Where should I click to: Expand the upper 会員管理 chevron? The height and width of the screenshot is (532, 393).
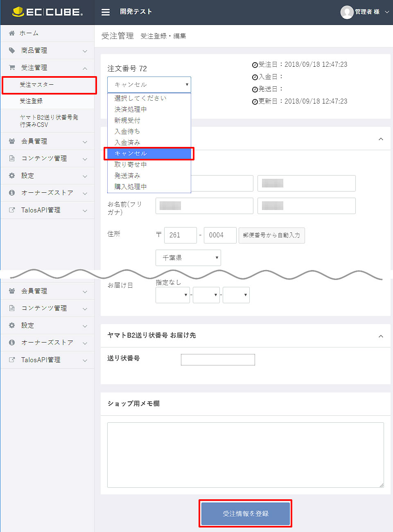pyautogui.click(x=85, y=142)
